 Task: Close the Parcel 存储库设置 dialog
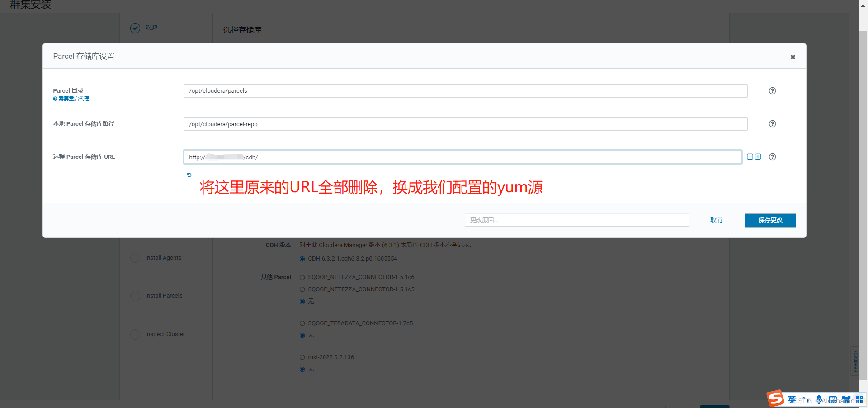coord(793,57)
